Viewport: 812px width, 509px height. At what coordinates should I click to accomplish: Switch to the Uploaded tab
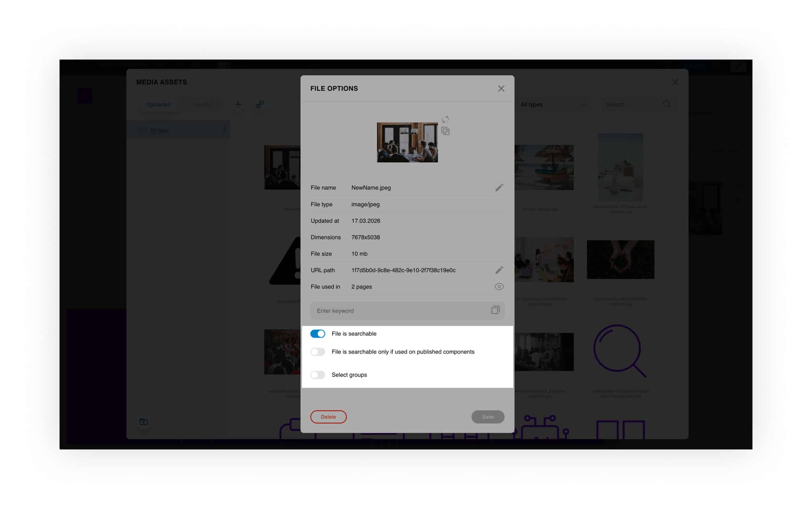point(158,104)
